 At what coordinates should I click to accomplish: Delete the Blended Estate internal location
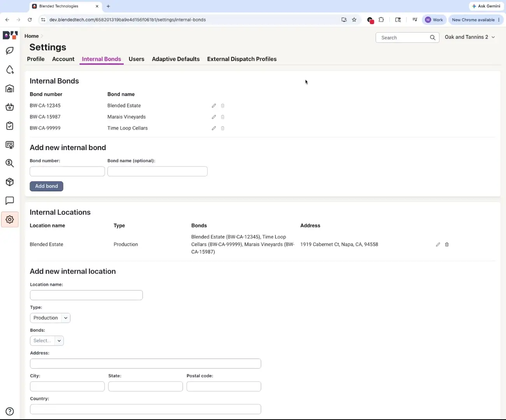[447, 245]
